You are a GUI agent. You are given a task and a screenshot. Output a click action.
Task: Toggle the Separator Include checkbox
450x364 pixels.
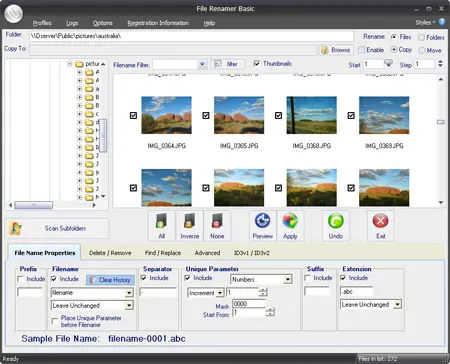click(144, 278)
